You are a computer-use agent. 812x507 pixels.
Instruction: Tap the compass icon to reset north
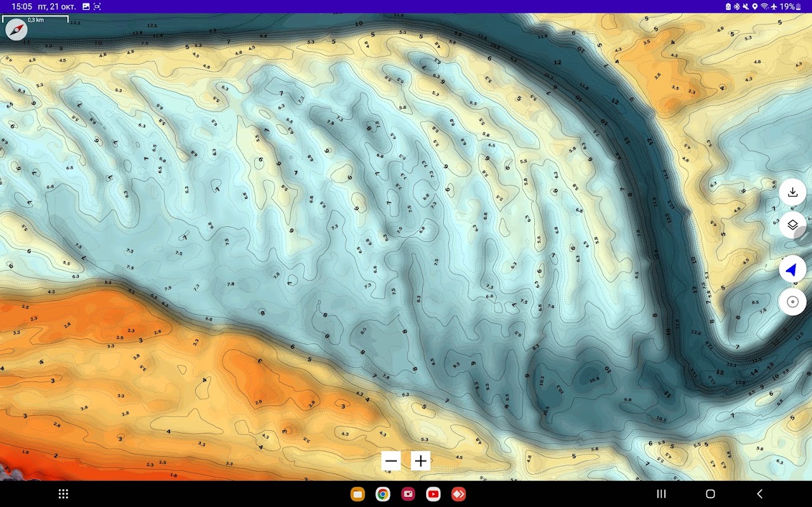[x=16, y=30]
